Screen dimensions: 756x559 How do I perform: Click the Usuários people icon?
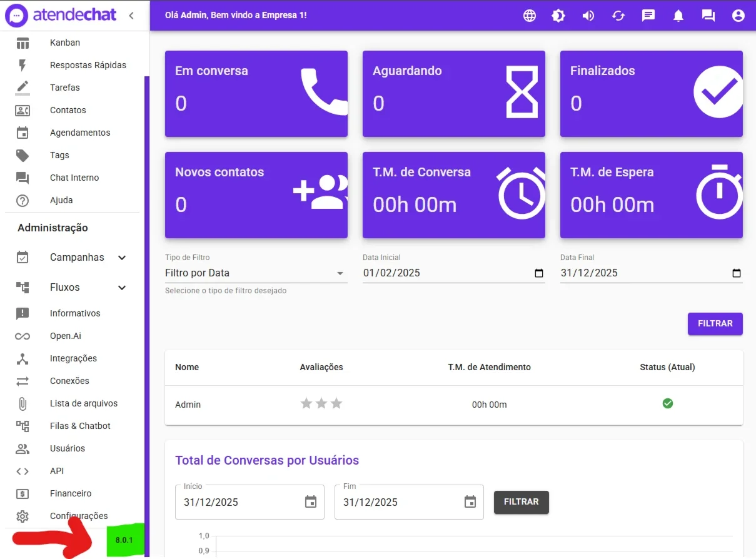coord(23,448)
